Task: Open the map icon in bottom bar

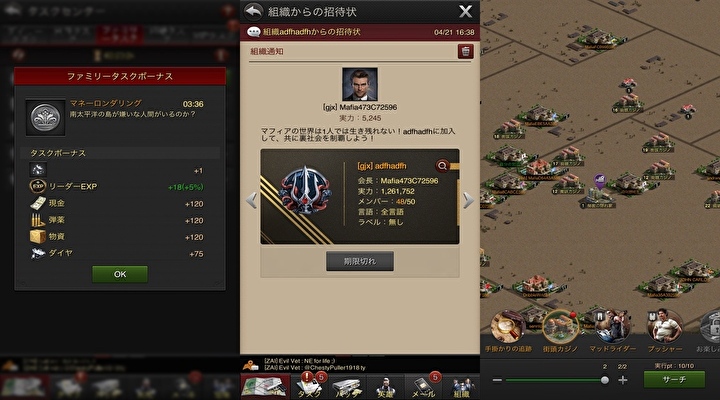Action: [x=266, y=386]
